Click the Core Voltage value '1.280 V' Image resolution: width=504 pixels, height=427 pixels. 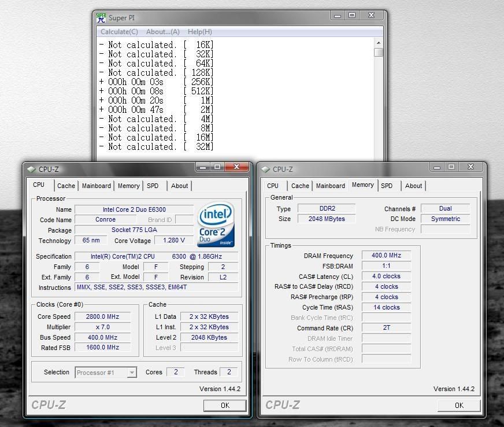[174, 240]
